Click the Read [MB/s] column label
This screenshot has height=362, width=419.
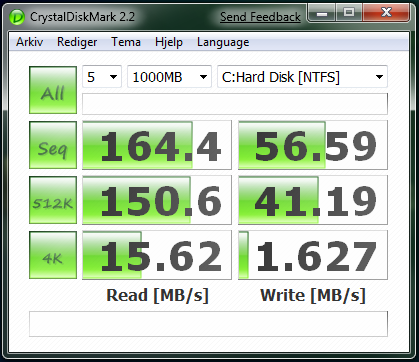[x=157, y=295]
